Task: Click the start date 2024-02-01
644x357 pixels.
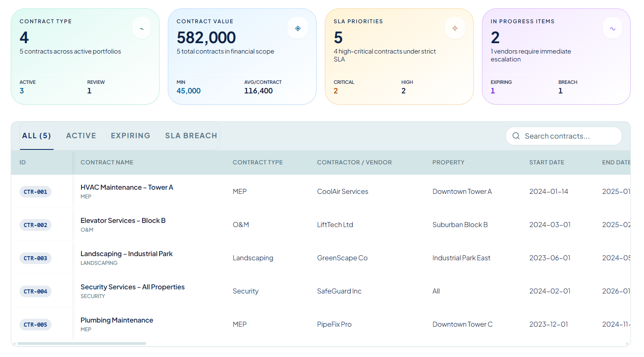Action: [x=550, y=291]
